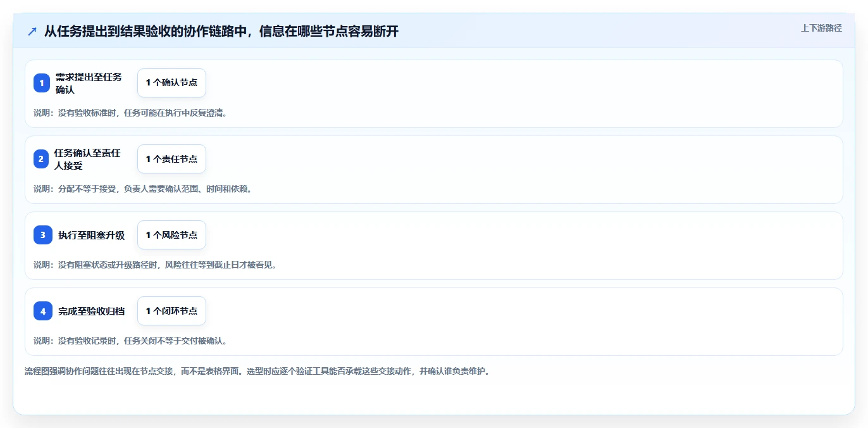This screenshot has width=868, height=428.
Task: Select the "1 个责任节点" chip
Action: pos(171,159)
